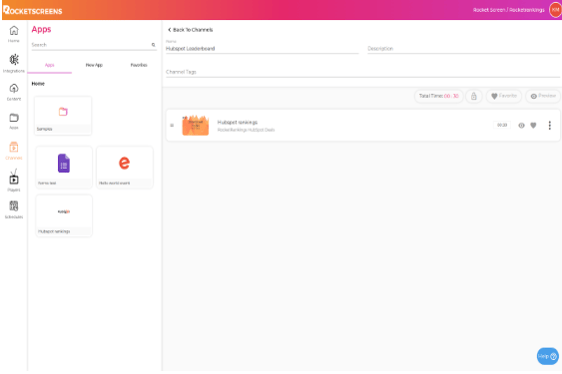This screenshot has height=374, width=562.
Task: Select the Hello world event app card
Action: click(x=125, y=167)
